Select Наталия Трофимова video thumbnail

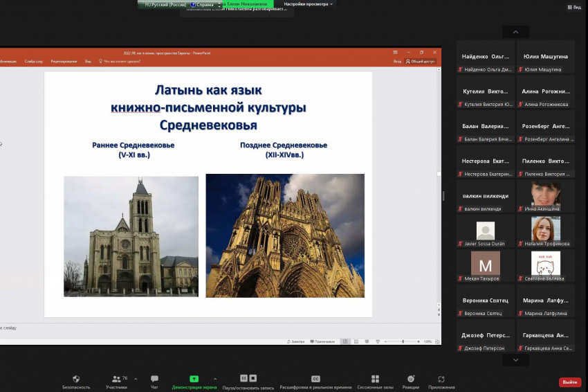546,231
